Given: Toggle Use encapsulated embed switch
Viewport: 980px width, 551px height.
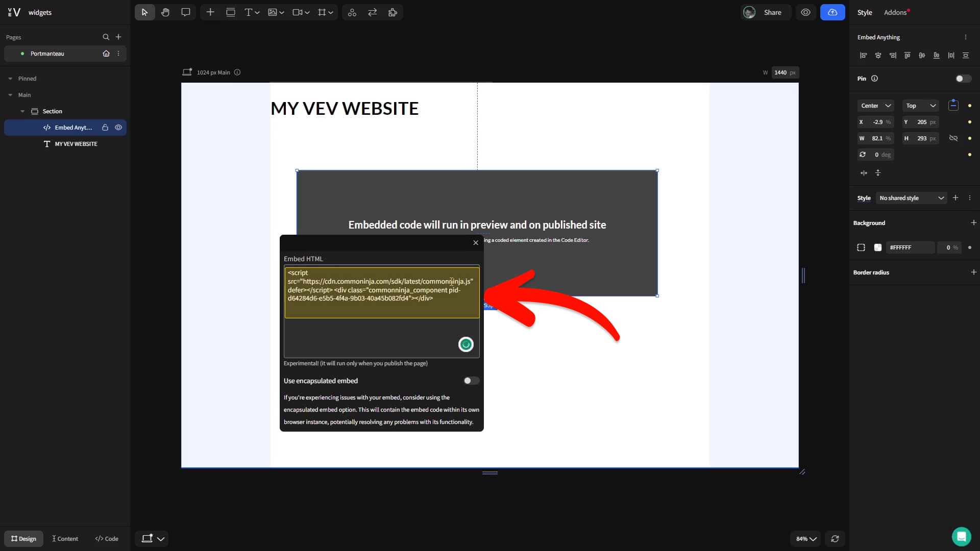Looking at the screenshot, I should (x=471, y=381).
